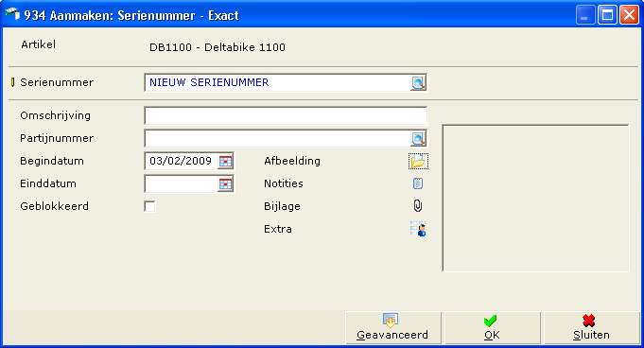Select the Begindatum date field
644x348 pixels.
coord(182,161)
